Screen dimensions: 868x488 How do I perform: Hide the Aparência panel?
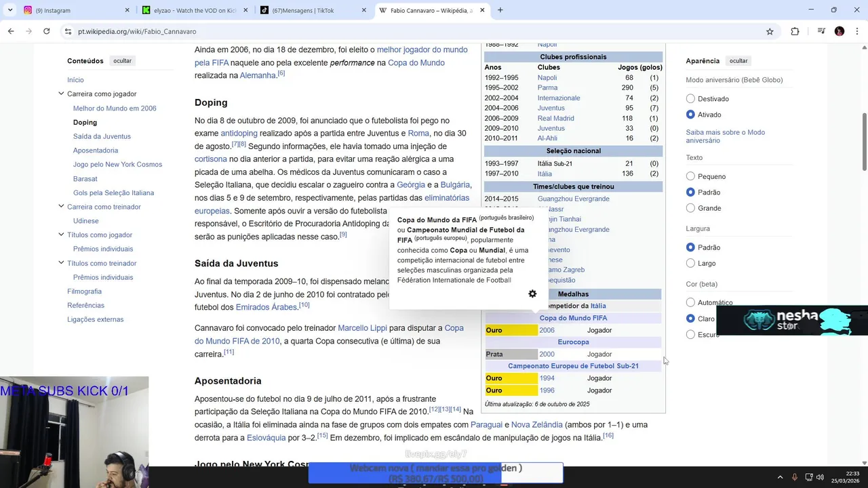tap(738, 61)
